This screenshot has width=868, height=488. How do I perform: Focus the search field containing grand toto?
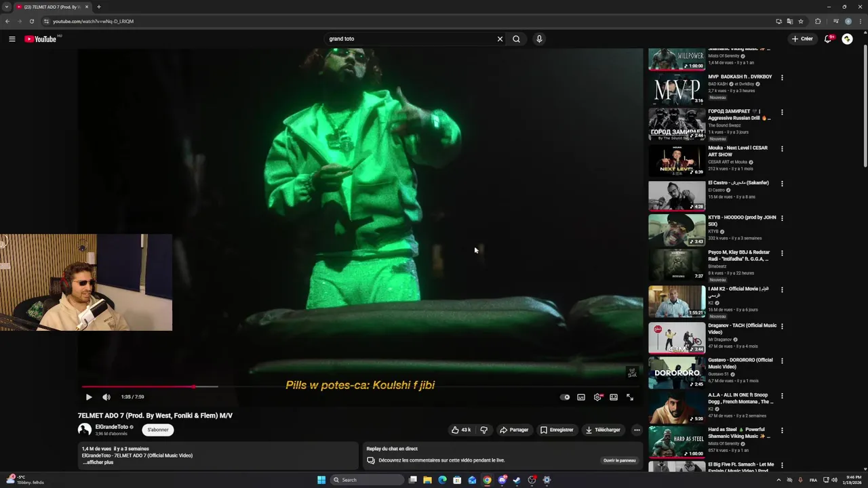pos(410,39)
